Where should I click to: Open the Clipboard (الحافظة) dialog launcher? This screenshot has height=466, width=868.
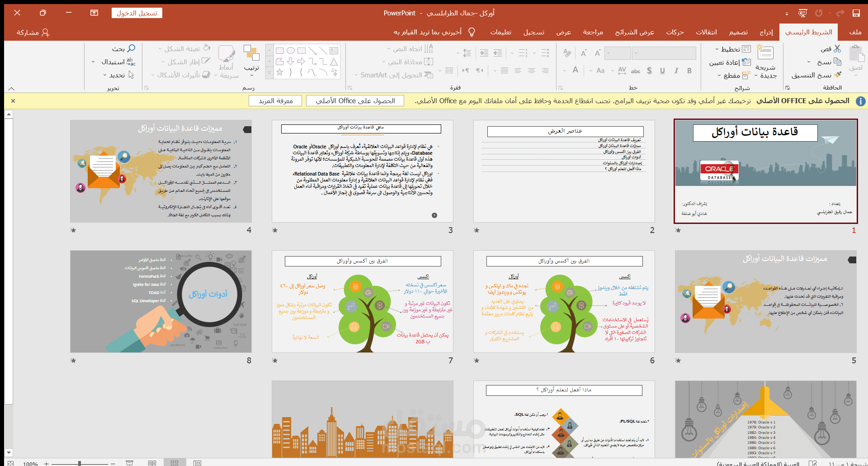point(788,88)
